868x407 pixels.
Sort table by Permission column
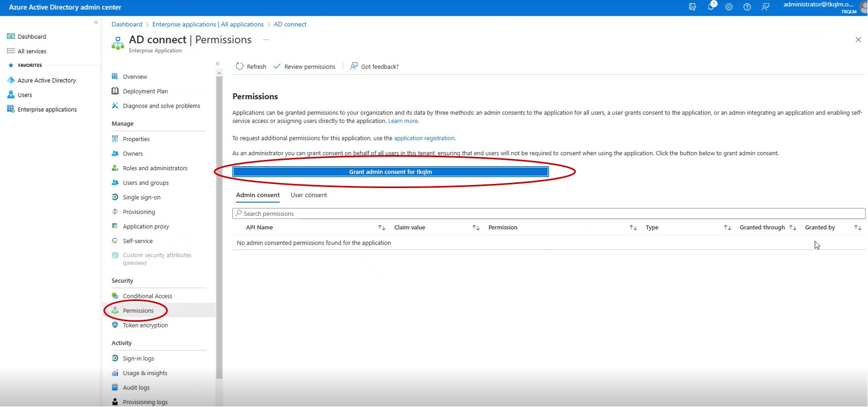click(633, 227)
